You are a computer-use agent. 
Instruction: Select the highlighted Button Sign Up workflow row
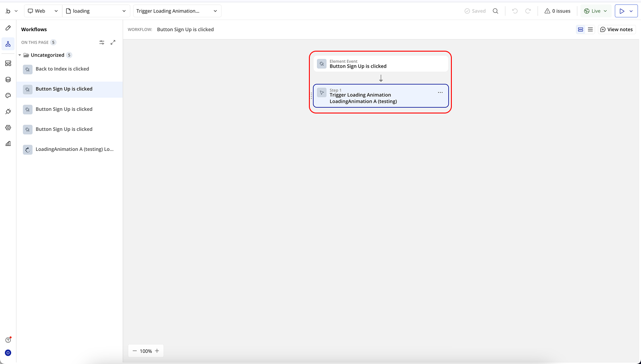pyautogui.click(x=69, y=89)
